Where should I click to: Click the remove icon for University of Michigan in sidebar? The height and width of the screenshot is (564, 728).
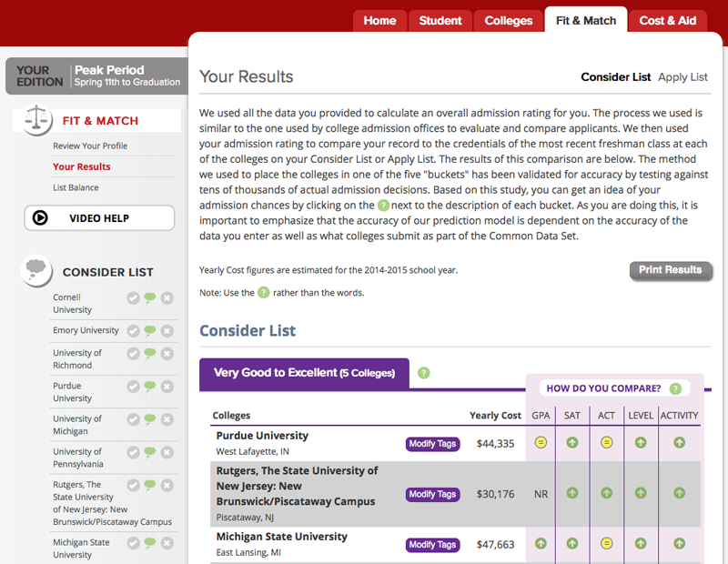tap(167, 419)
